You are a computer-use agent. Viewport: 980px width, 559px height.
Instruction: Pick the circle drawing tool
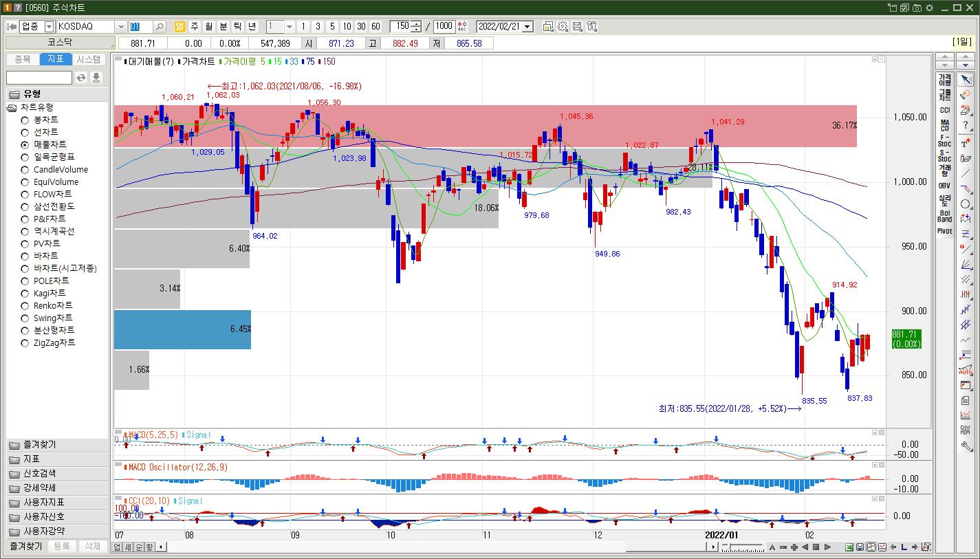pyautogui.click(x=966, y=204)
